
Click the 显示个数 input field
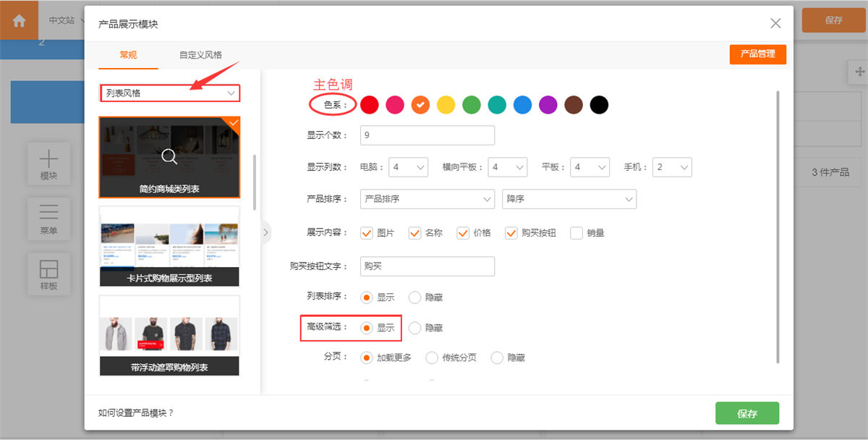click(x=427, y=135)
